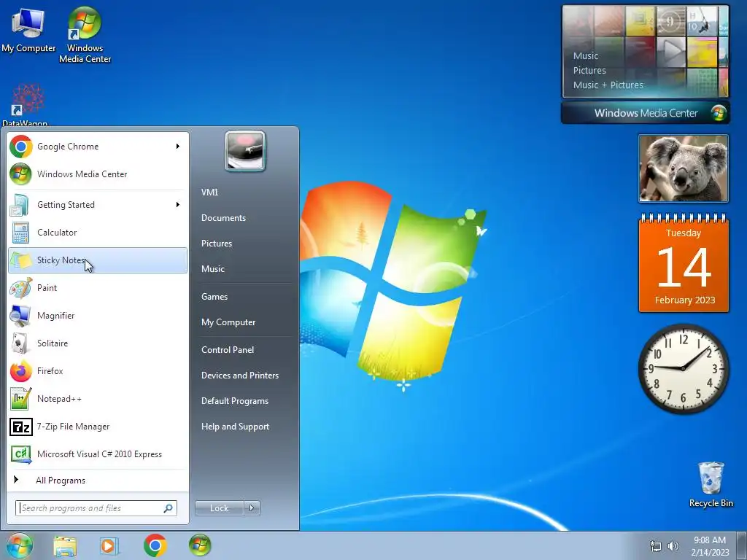Click the calendar gadget showing 14
This screenshot has height=560, width=747.
click(684, 263)
